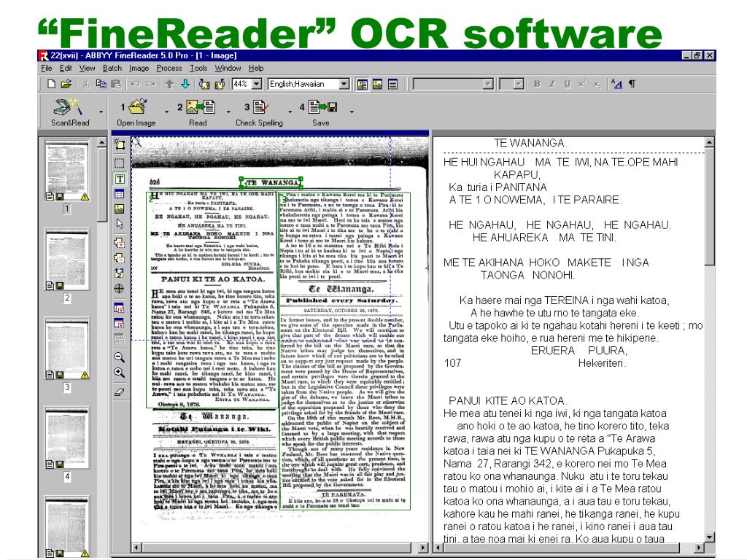The image size is (747, 560).
Task: Open the File menu
Action: tap(46, 68)
